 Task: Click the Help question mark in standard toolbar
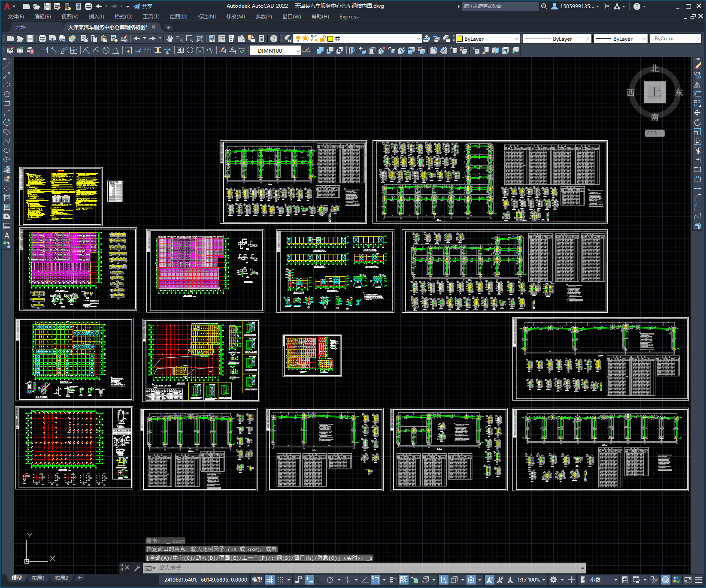(x=274, y=39)
